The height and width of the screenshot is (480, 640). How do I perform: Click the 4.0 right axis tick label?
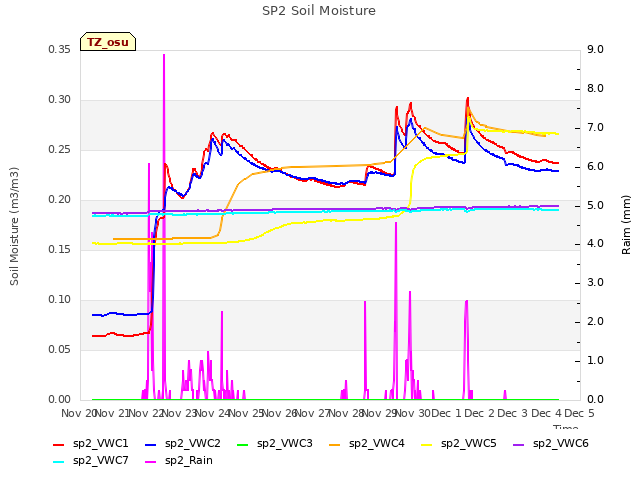coord(595,244)
